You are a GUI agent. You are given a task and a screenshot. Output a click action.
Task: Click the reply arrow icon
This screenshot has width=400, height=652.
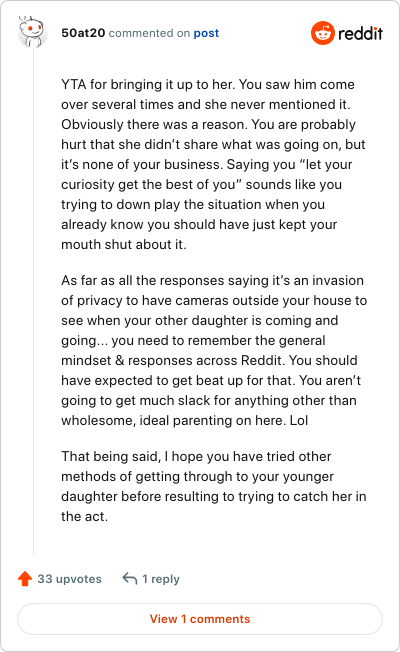[x=130, y=578]
